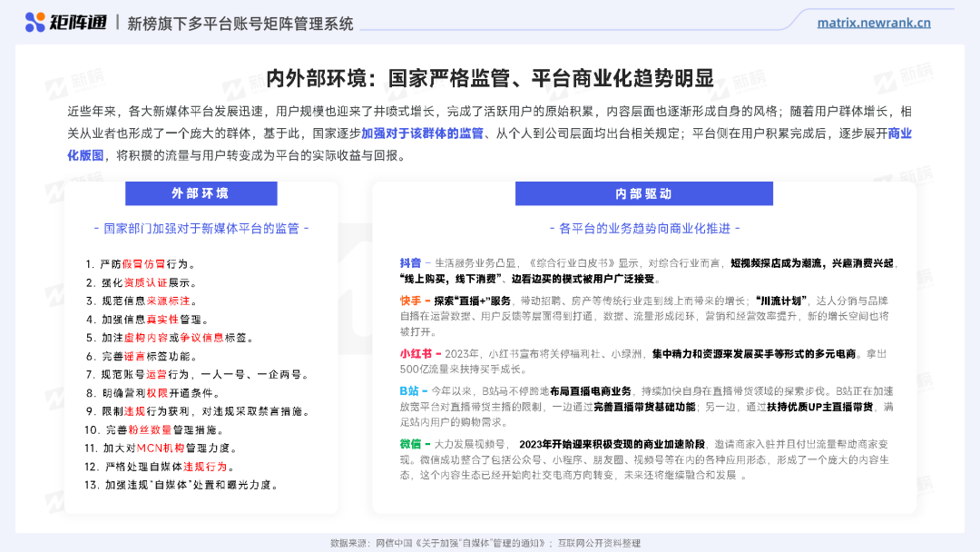The image size is (980, 552).
Task: Click the 矩阵通 logo icon
Action: tap(35, 23)
